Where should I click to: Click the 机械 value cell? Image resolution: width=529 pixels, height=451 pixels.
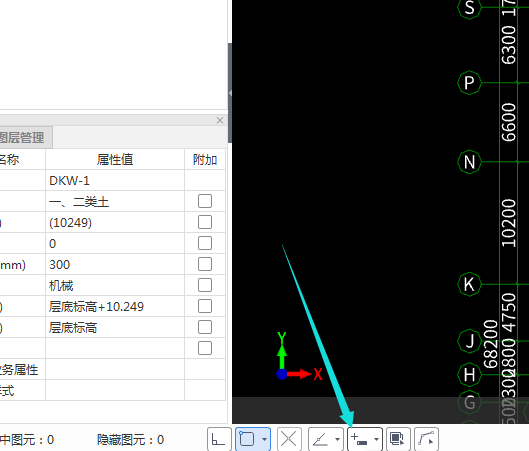[x=115, y=285]
